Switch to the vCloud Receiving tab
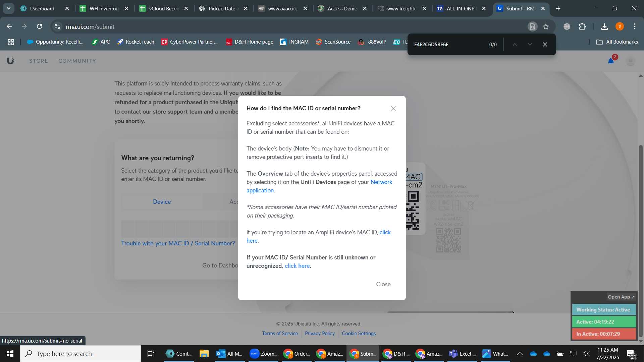 164,8
